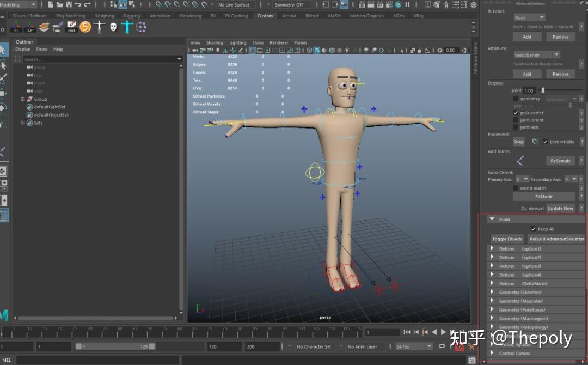Uncheck the Keep All checkbox
Screen dimensions: 588x365
(534, 229)
